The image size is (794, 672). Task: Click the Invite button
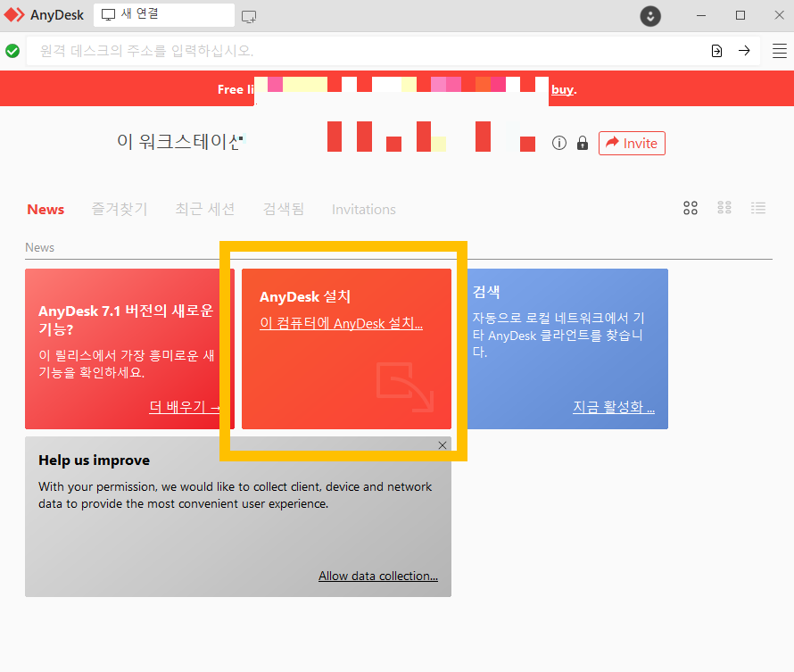[632, 144]
